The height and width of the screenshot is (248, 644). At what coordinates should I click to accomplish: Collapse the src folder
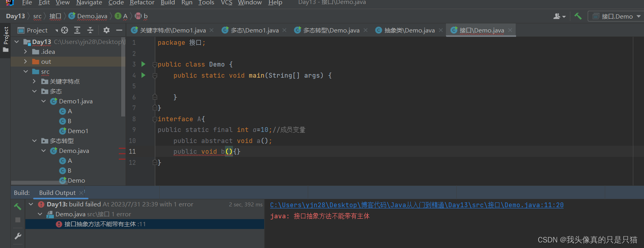(25, 71)
